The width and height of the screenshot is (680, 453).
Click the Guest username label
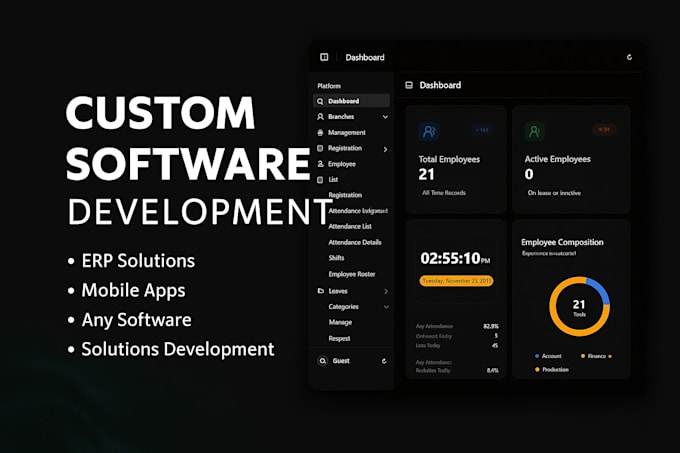(341, 361)
